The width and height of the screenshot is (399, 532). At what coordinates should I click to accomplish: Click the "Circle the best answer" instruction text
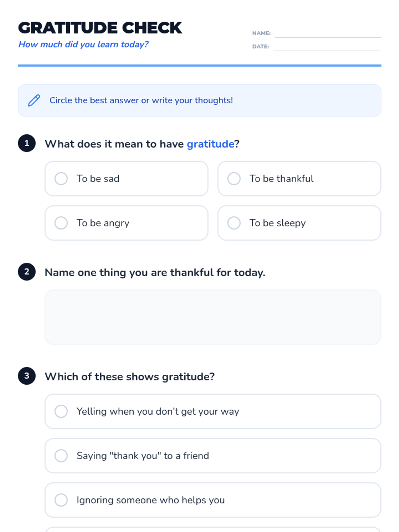(141, 100)
